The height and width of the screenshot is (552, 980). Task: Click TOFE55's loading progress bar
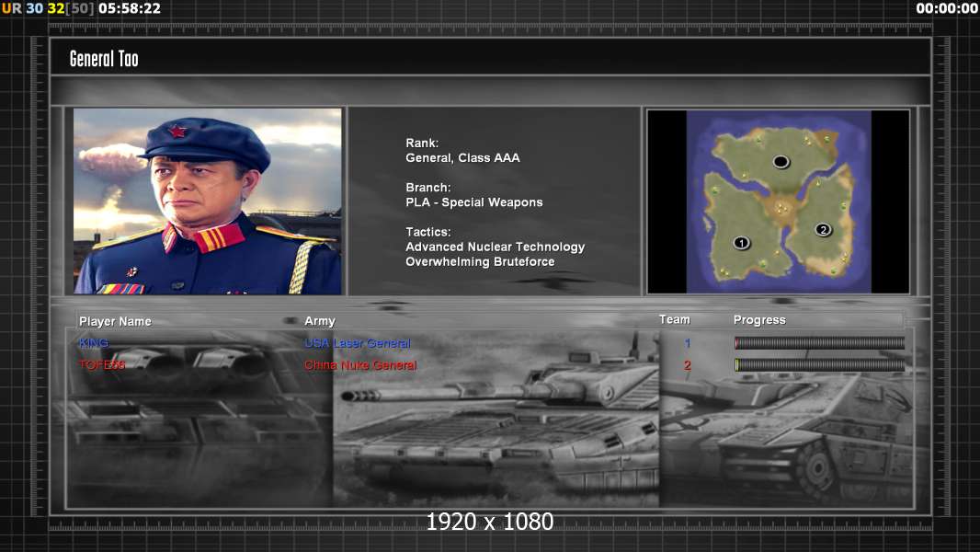pyautogui.click(x=819, y=365)
